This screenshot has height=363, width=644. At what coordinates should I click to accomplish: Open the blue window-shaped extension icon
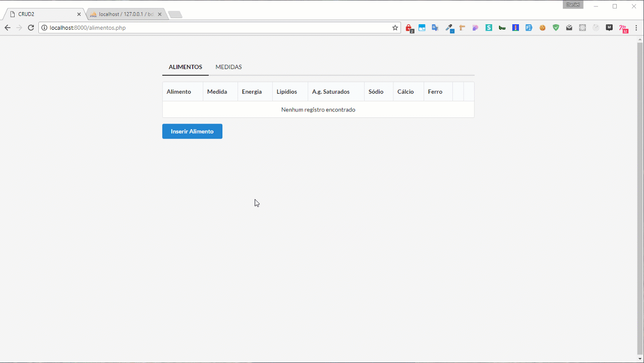click(x=422, y=28)
